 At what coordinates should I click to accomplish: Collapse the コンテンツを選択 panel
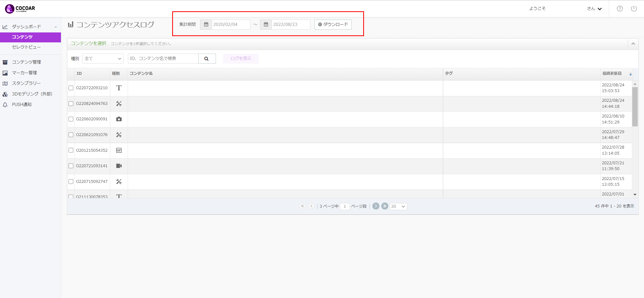tap(633, 44)
